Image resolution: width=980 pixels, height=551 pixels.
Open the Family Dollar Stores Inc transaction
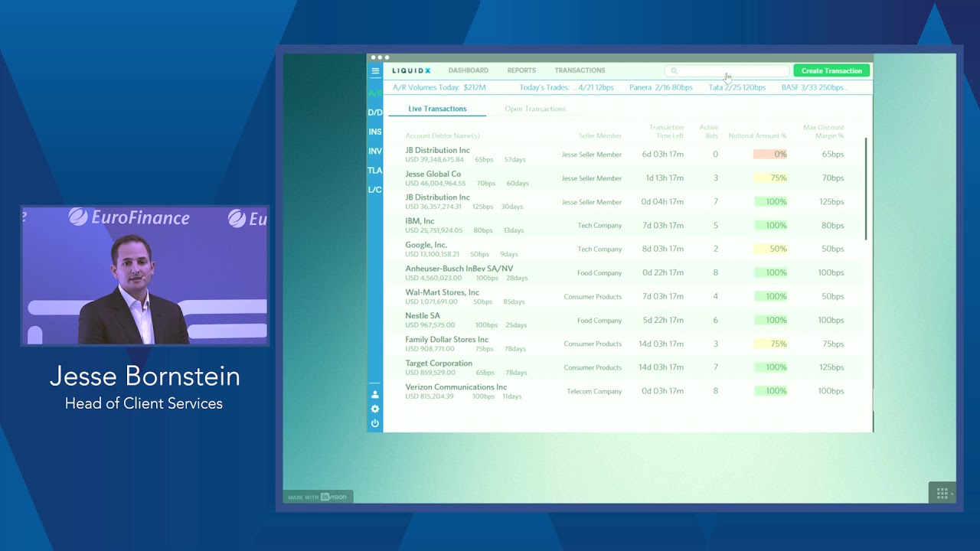click(622, 344)
